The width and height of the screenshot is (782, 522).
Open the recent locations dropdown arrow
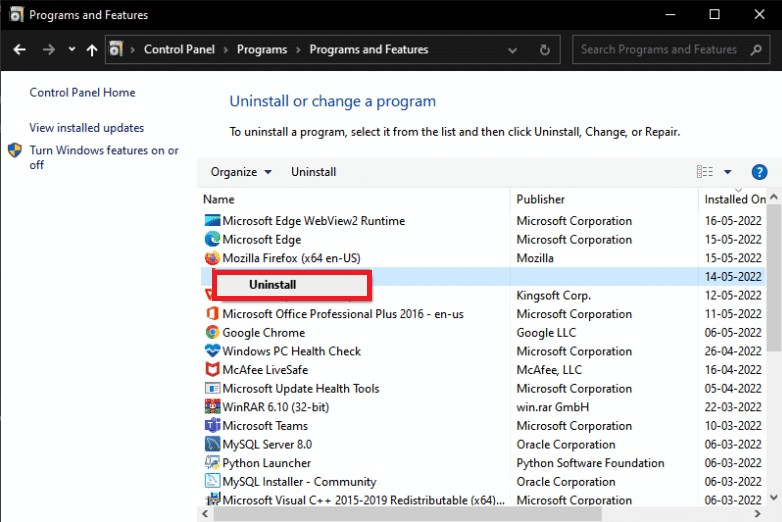[x=72, y=49]
